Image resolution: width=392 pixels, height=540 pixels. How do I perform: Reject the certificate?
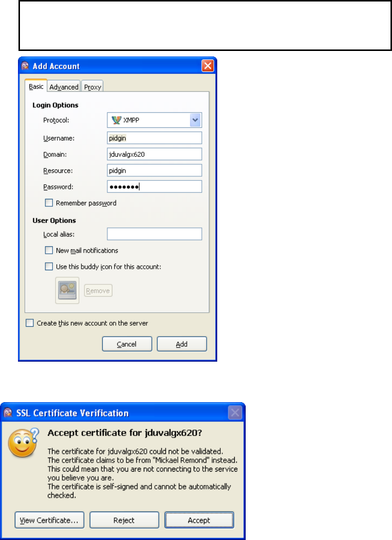click(124, 520)
